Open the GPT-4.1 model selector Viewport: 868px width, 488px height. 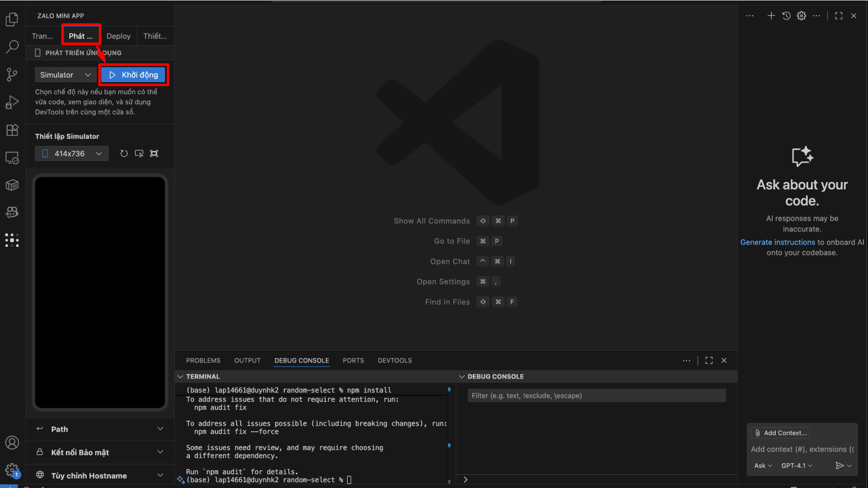coord(794,465)
